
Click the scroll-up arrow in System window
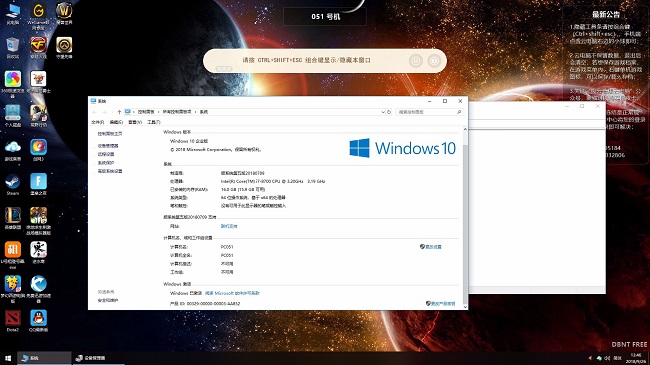tap(465, 129)
